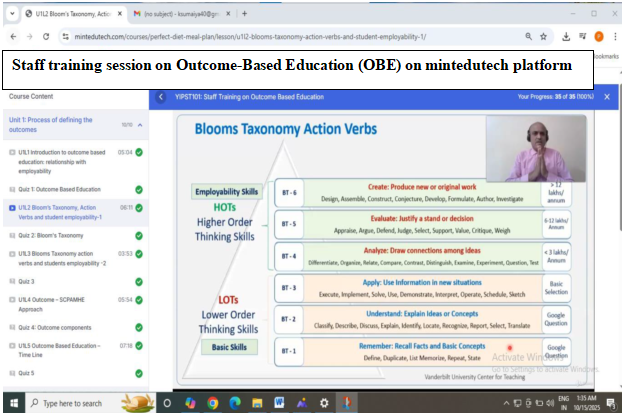Screen dimensions: 623x420
Task: Open a new browser tab with plus icon
Action: [x=245, y=13]
